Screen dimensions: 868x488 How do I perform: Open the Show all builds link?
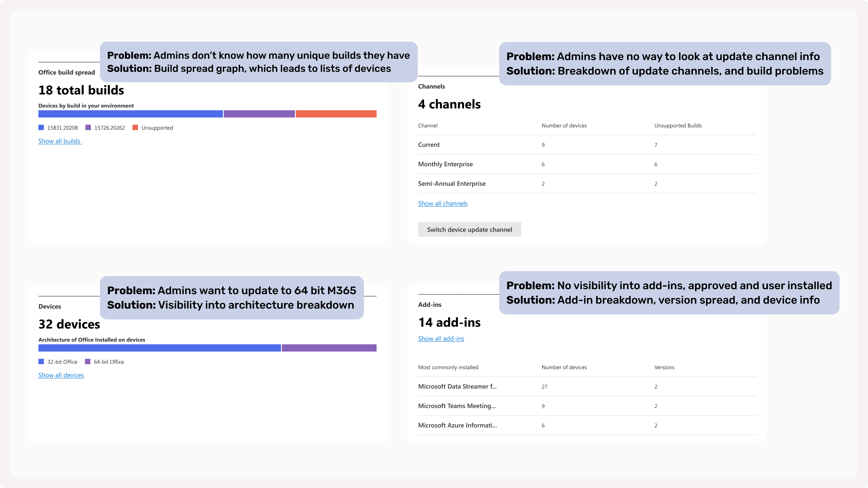click(x=60, y=141)
